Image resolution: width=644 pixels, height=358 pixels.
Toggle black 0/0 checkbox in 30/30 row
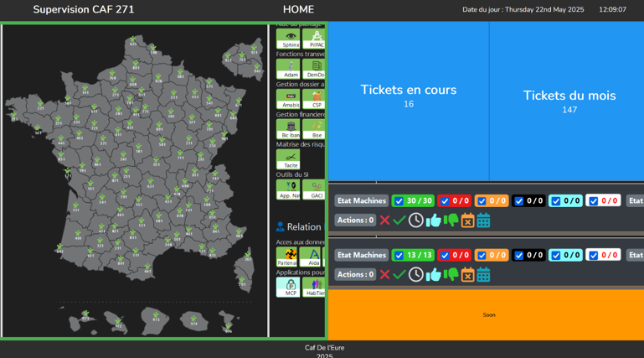[x=518, y=201]
